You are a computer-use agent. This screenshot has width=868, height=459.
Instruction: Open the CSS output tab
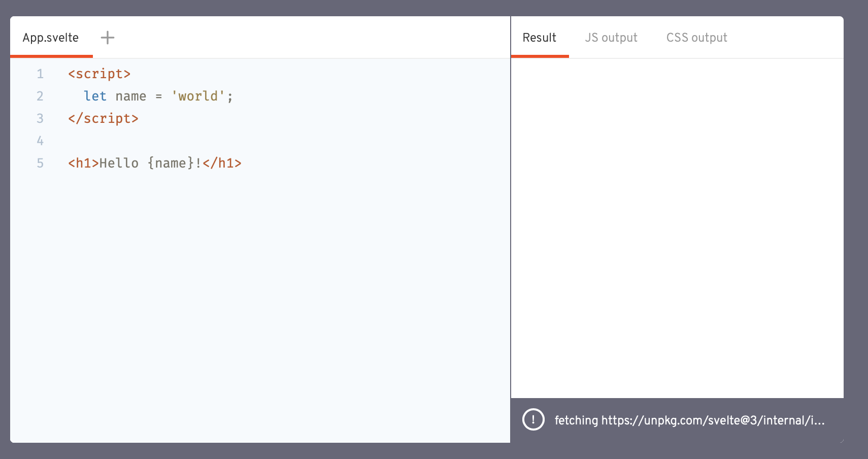coord(696,37)
